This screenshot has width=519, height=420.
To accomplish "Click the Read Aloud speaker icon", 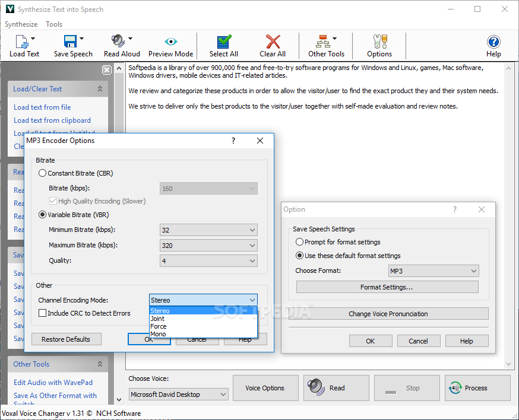I will click(118, 42).
